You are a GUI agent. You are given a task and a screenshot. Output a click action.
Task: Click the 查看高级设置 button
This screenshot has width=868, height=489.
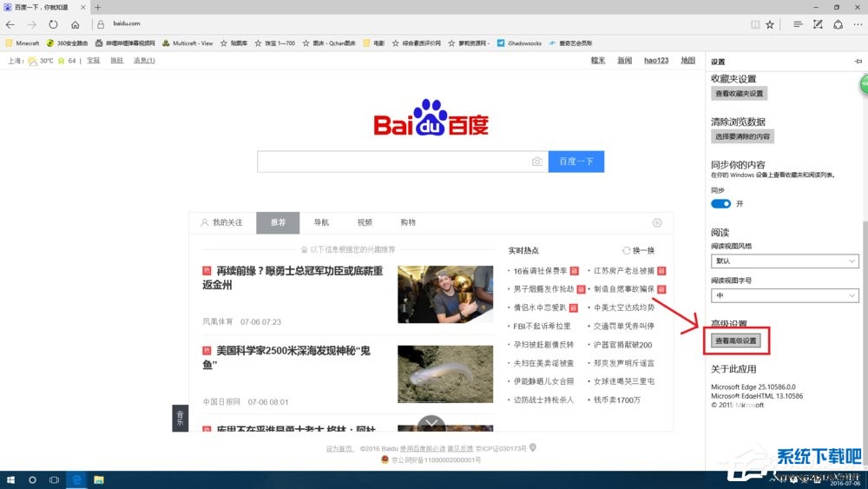pos(736,340)
